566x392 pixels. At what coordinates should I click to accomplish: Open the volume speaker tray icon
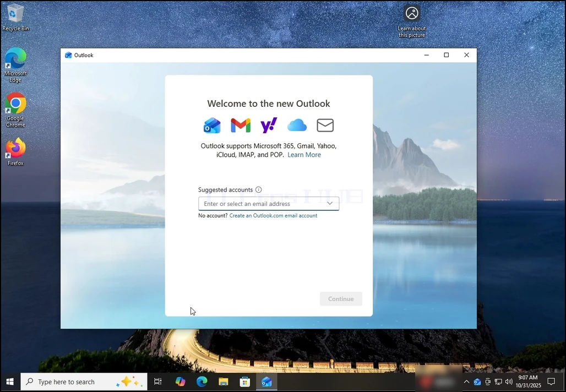pyautogui.click(x=509, y=382)
